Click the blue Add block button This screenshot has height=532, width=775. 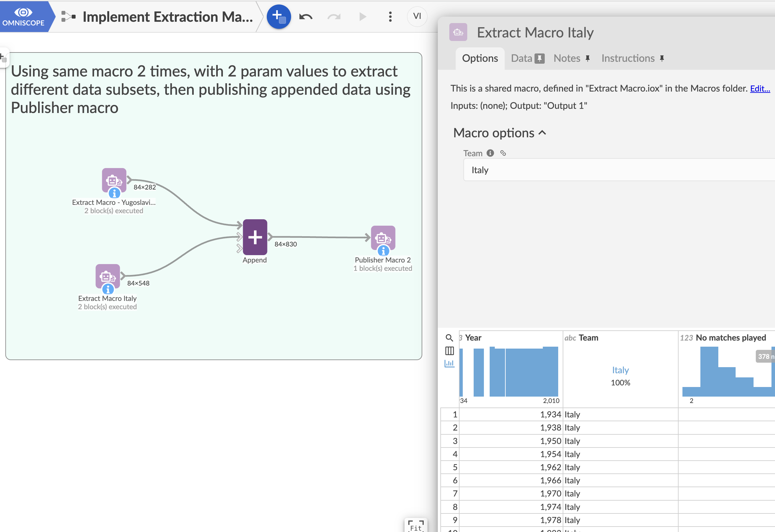click(278, 16)
